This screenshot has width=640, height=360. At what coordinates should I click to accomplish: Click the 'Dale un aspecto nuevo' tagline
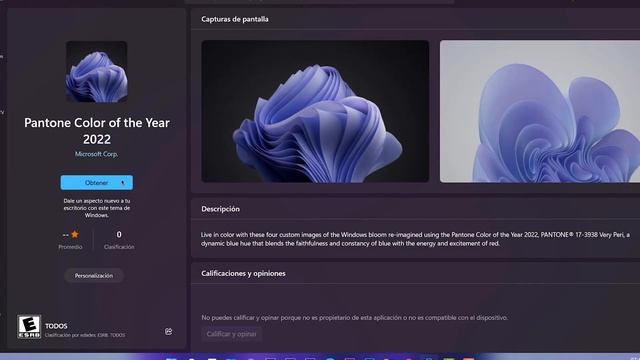point(97,208)
